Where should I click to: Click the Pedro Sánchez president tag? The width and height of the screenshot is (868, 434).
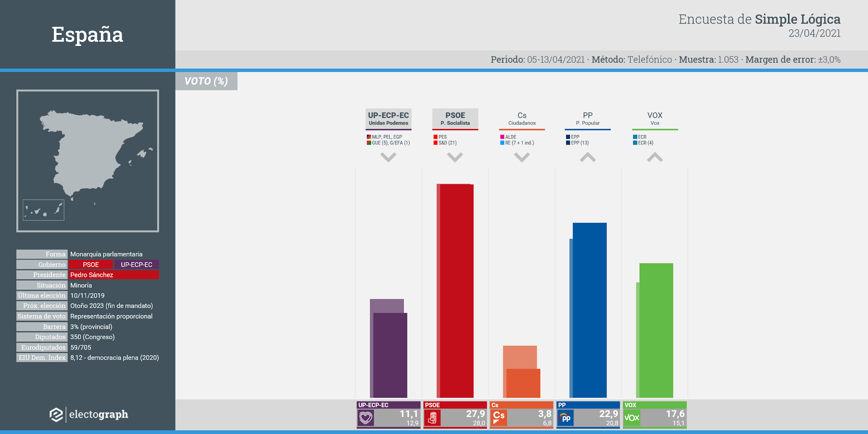coord(114,275)
